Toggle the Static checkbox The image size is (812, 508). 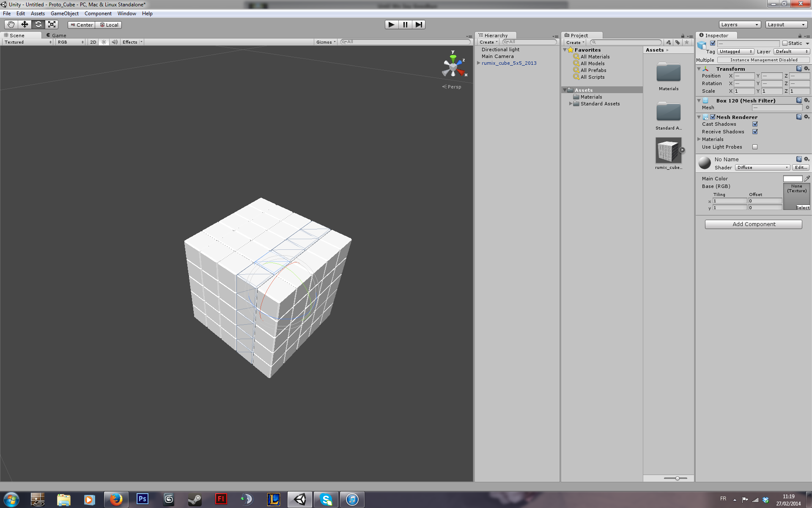click(x=785, y=43)
